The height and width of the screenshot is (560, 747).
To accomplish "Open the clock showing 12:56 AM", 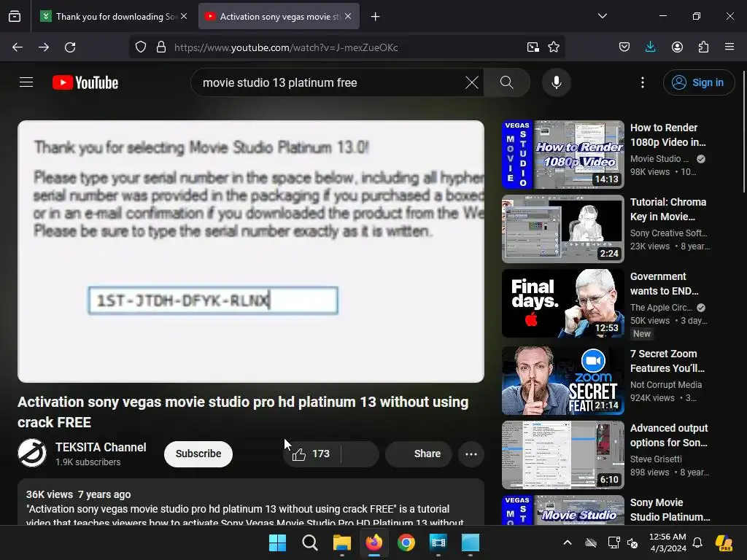I will (667, 542).
